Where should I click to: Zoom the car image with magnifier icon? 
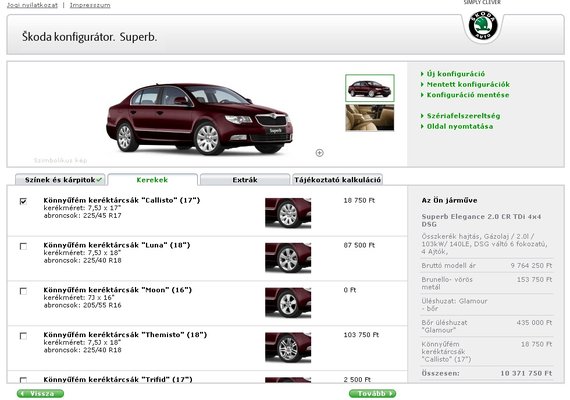click(x=320, y=153)
